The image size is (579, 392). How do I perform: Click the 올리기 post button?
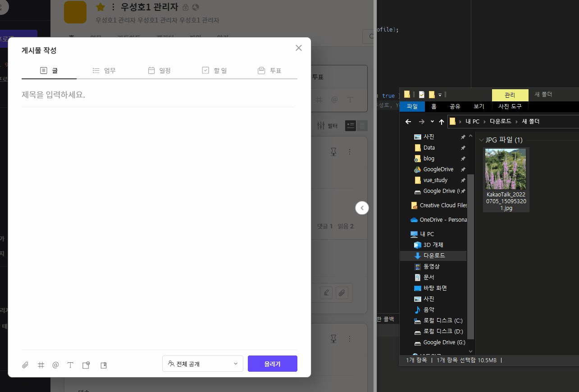coord(272,364)
